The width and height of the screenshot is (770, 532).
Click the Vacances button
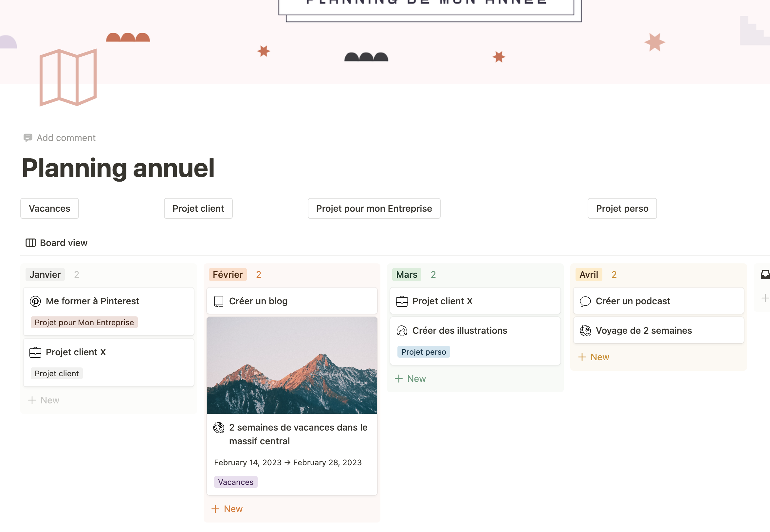49,209
